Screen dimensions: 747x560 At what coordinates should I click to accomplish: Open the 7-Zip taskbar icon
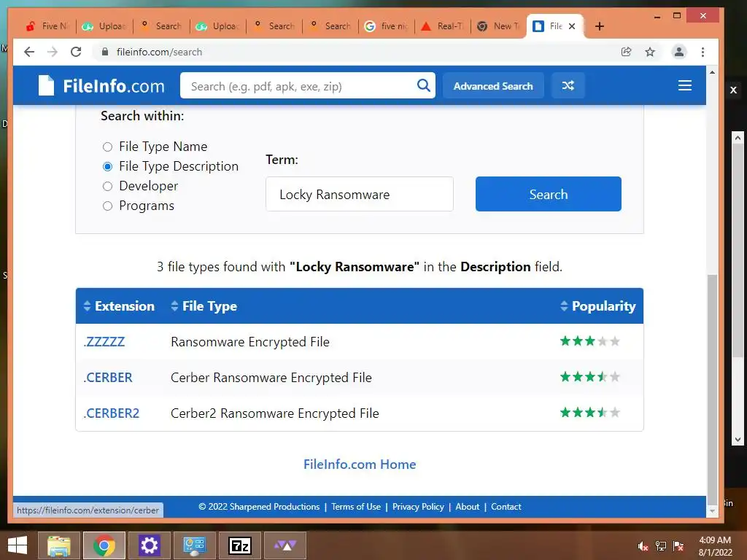[x=240, y=545]
